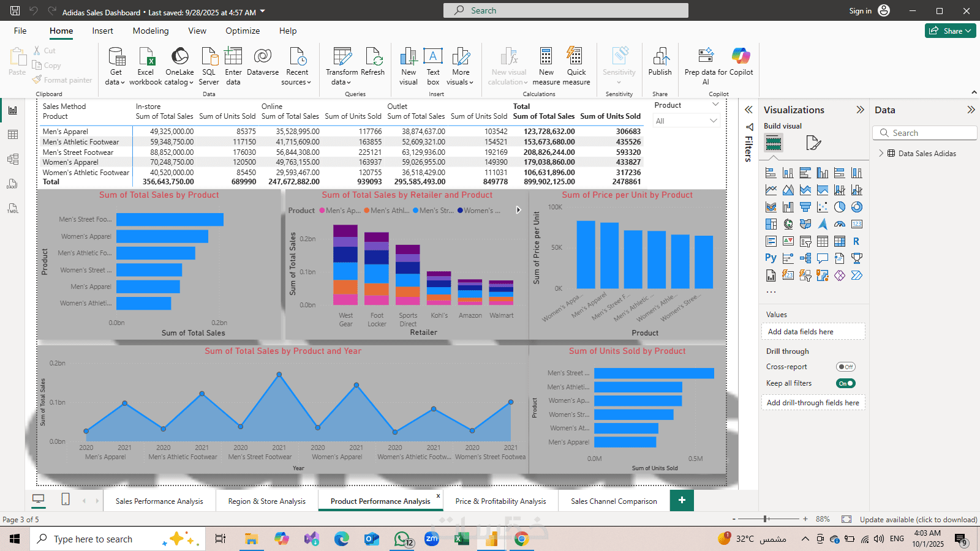
Task: Open the Help ribbon tab
Action: click(x=288, y=31)
